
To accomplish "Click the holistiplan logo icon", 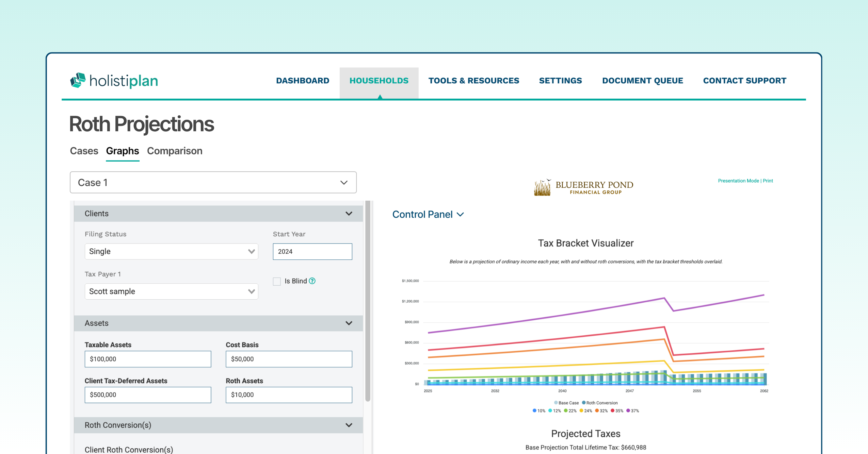I will [x=78, y=80].
